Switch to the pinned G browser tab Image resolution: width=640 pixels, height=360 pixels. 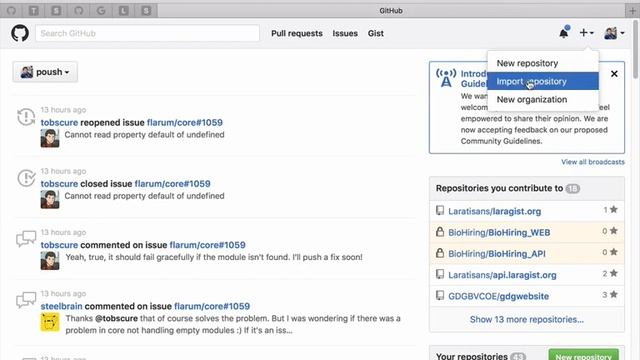point(101,11)
